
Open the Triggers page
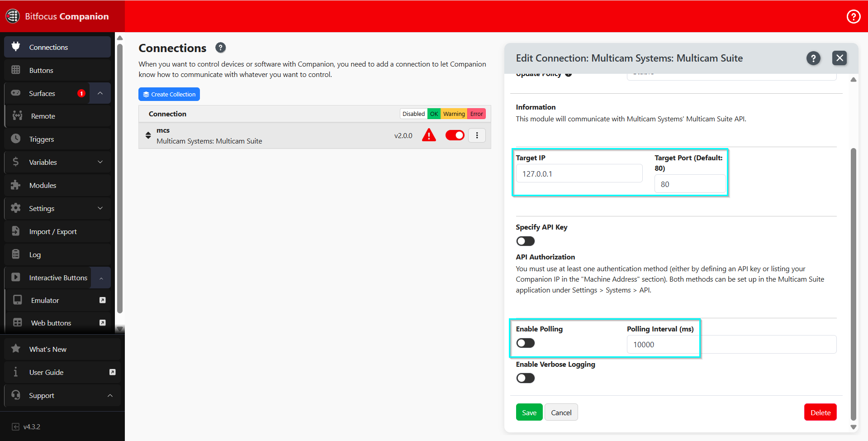point(57,139)
